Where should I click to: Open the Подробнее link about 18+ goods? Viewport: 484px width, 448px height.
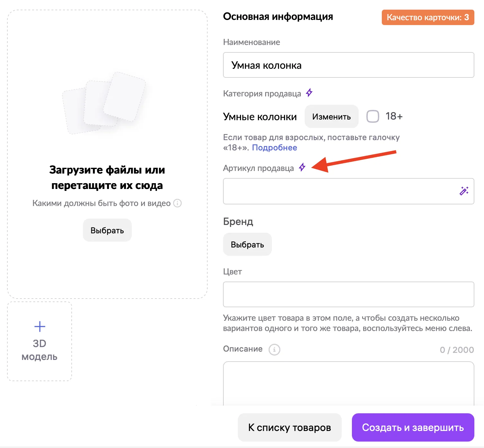tap(274, 148)
